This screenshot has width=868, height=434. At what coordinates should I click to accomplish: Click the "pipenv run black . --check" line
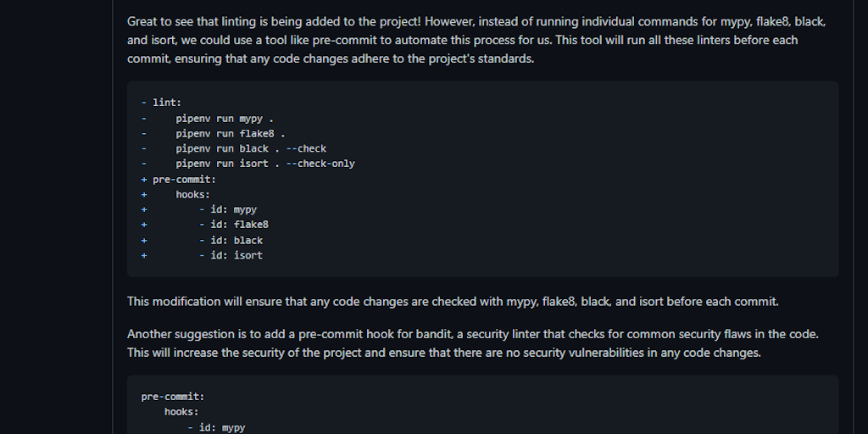pyautogui.click(x=251, y=148)
